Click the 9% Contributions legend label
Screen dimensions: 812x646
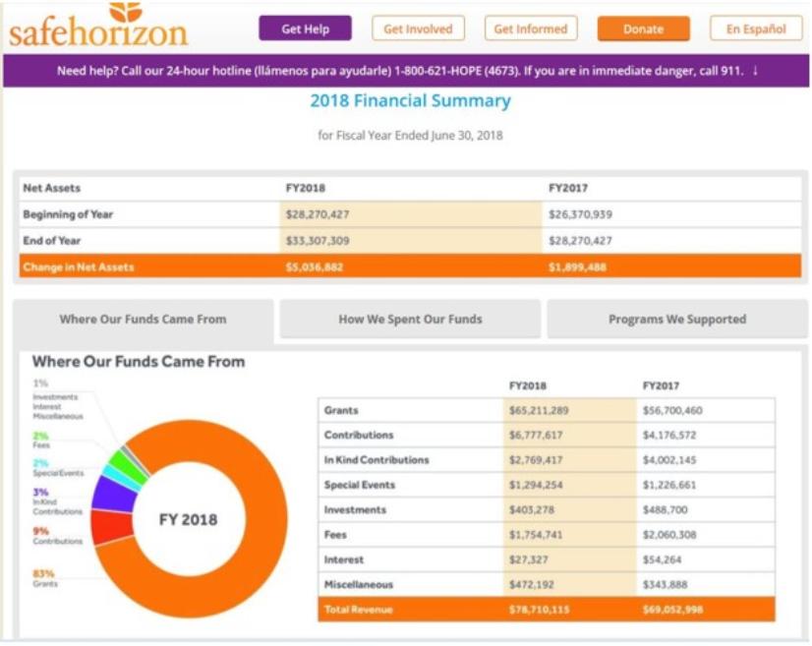pos(57,536)
